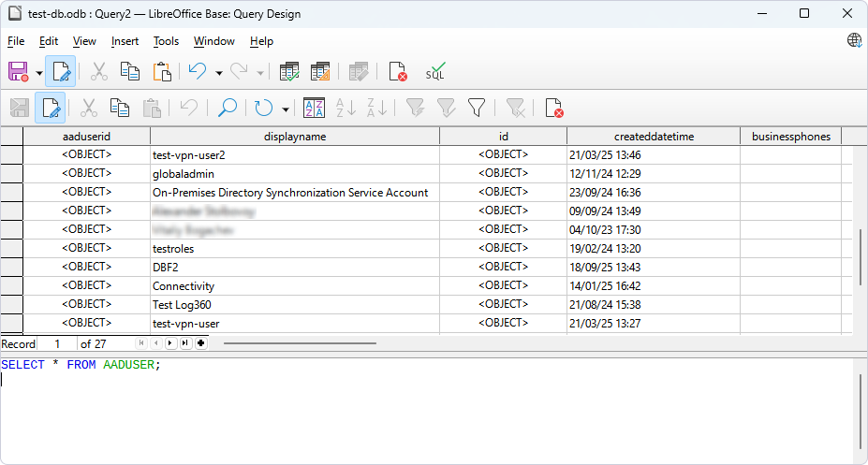Image resolution: width=868 pixels, height=465 pixels.
Task: Click the Sort dialog AZ icon
Action: click(315, 109)
